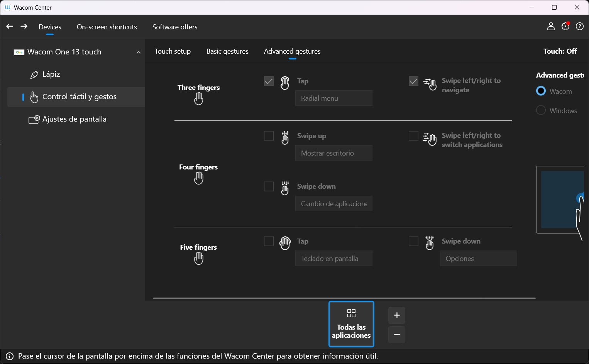
Task: Click the Wacom Center title bar logo
Action: pyautogui.click(x=7, y=7)
